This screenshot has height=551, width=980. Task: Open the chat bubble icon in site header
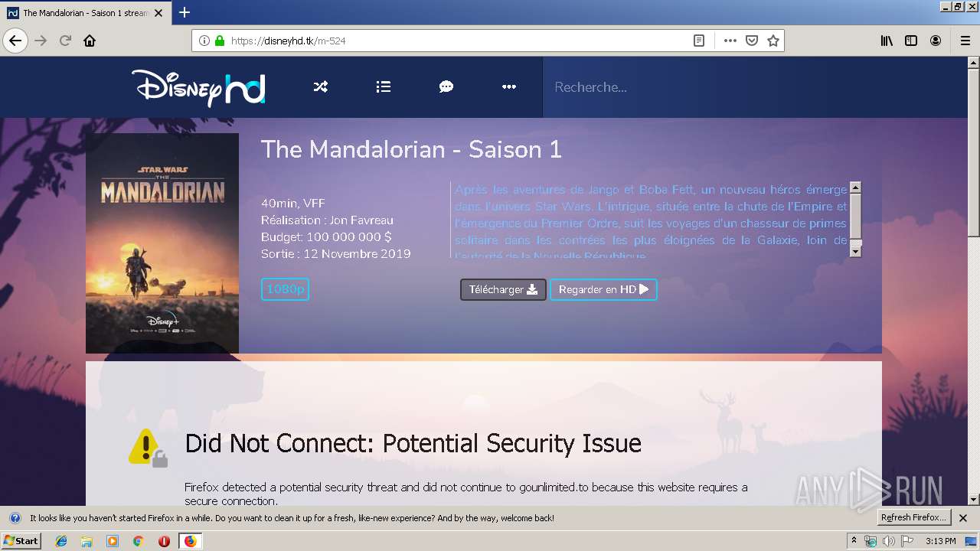446,87
